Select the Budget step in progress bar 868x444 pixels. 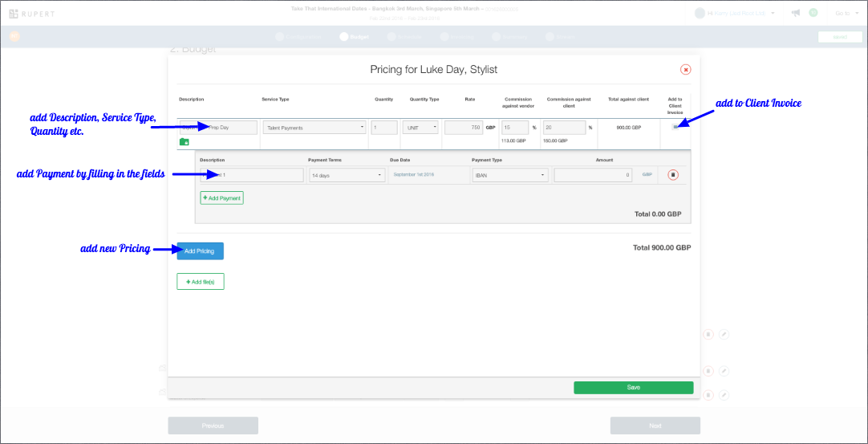click(x=355, y=36)
